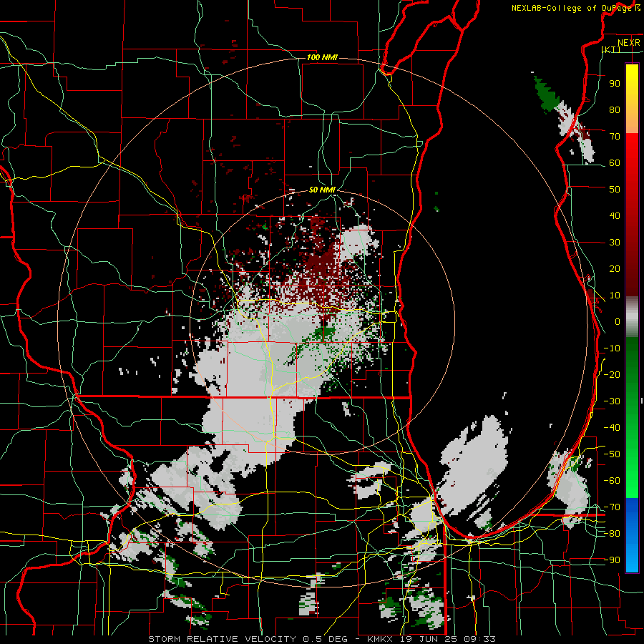This screenshot has height=644, width=644.
Task: Select the 10 scale label
Action: click(615, 296)
